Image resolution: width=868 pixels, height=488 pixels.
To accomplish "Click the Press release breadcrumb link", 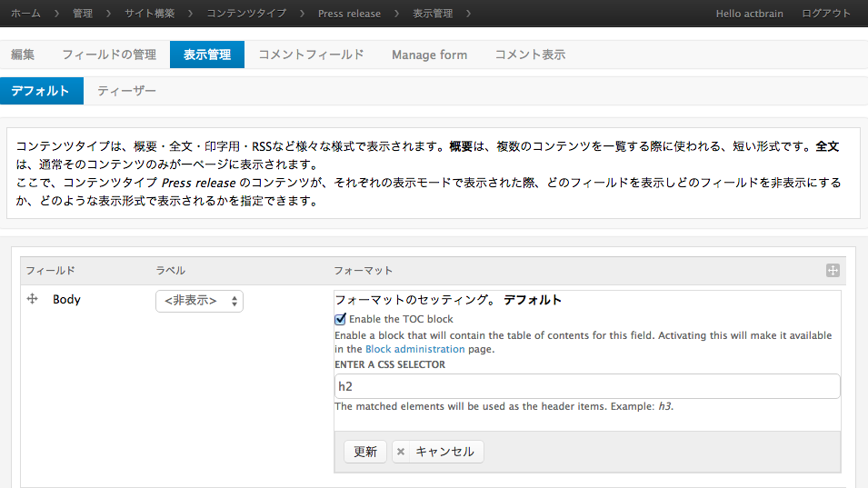I will point(349,14).
